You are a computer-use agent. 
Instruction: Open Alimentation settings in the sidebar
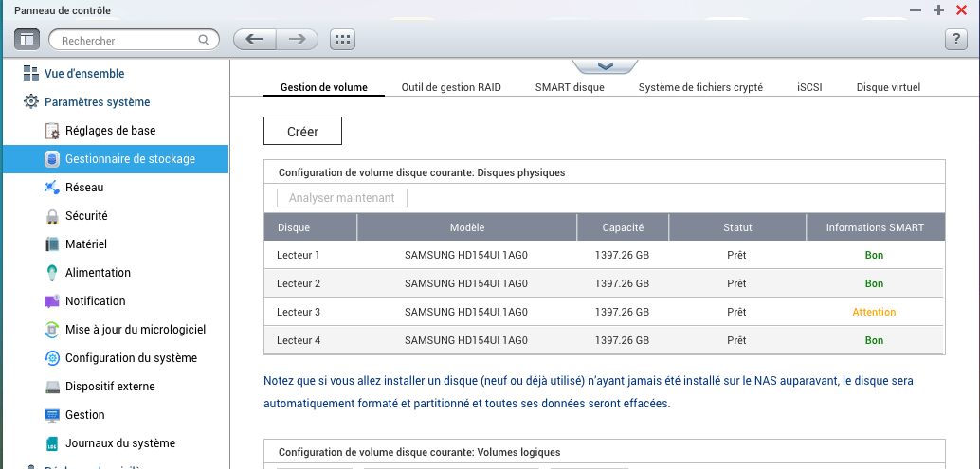point(99,272)
